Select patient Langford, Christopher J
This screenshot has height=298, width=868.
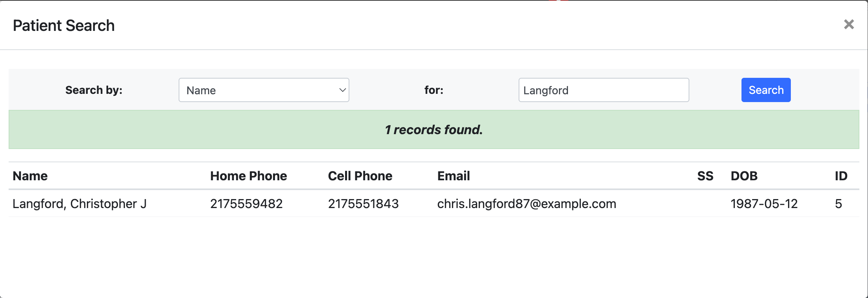(80, 204)
